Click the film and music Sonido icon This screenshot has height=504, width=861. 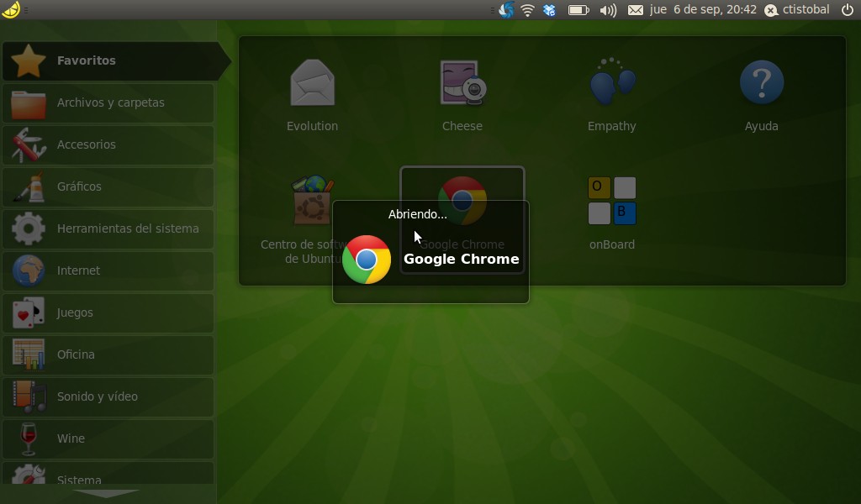point(29,396)
